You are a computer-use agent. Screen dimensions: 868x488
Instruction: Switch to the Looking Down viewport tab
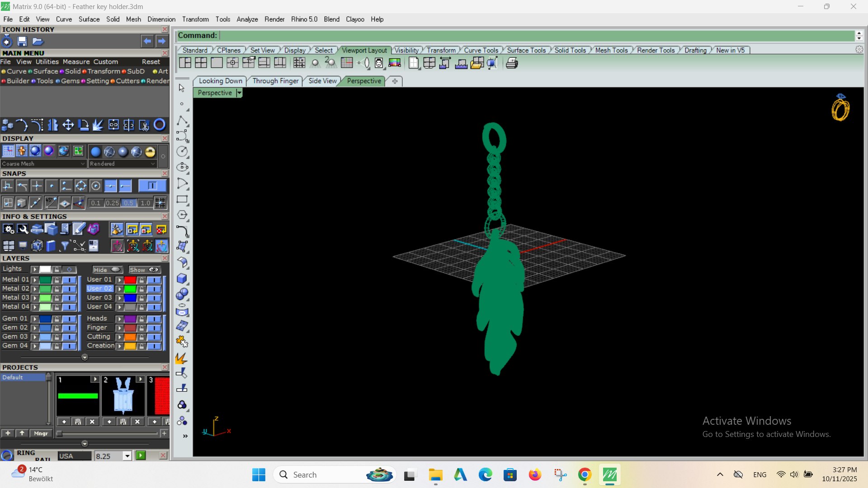[x=221, y=81]
